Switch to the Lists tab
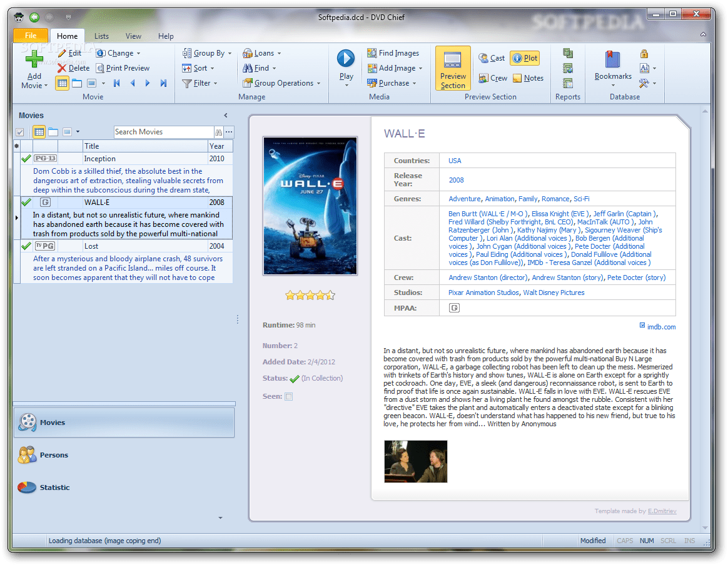 [101, 36]
